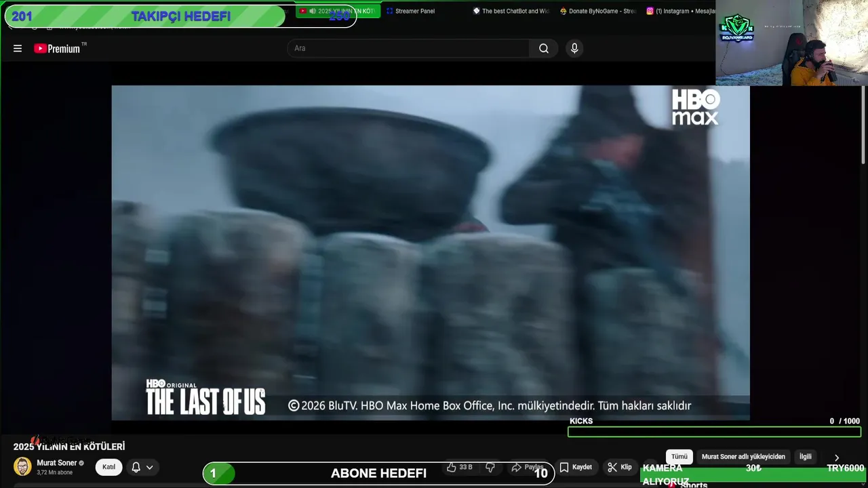Click the '3,72 Mn abone' subscriber count
This screenshot has height=488, width=868.
pyautogui.click(x=54, y=472)
